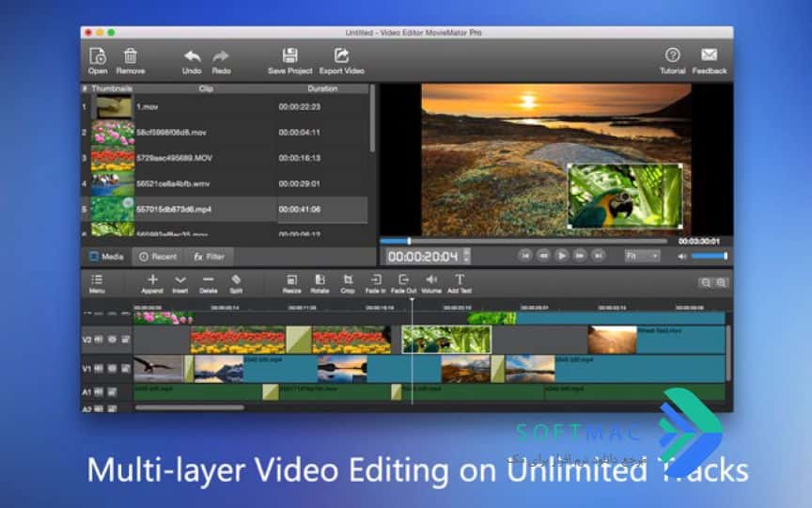Fast forward the preview playback
The width and height of the screenshot is (812, 508).
(580, 256)
